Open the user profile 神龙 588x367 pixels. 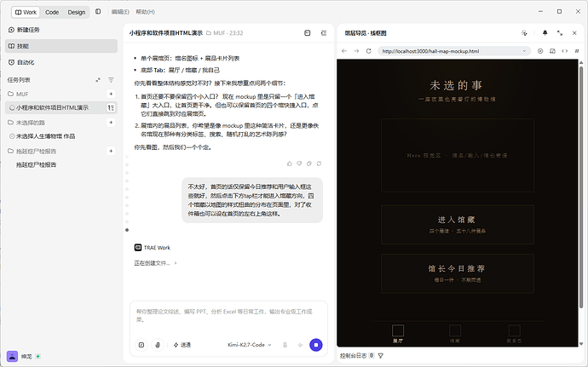pos(20,356)
